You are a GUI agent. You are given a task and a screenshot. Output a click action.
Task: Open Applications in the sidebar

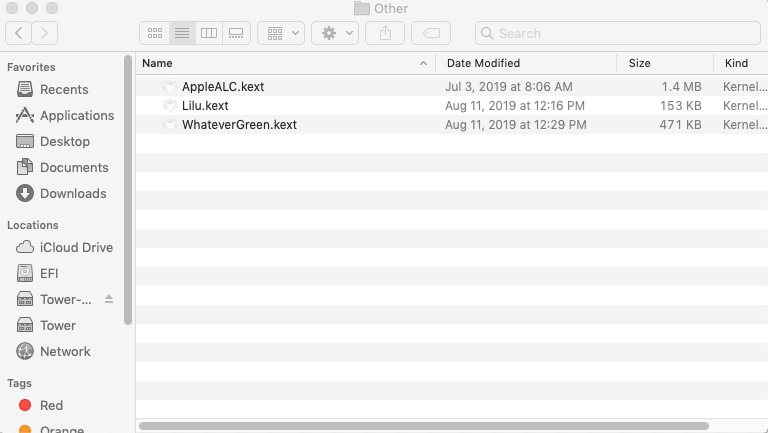65,116
